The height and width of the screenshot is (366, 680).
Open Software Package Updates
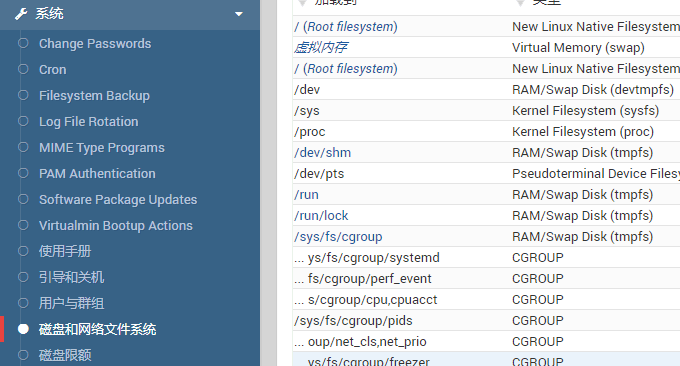coord(118,199)
